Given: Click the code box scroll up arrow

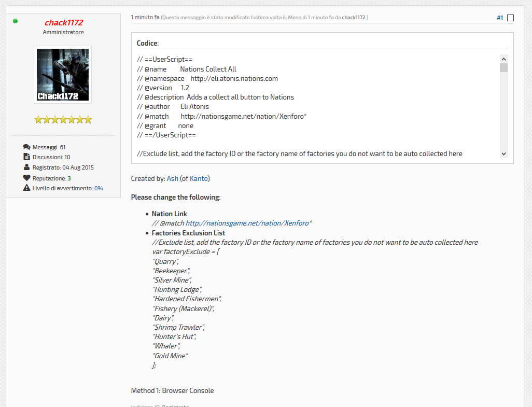Looking at the screenshot, I should [504, 59].
